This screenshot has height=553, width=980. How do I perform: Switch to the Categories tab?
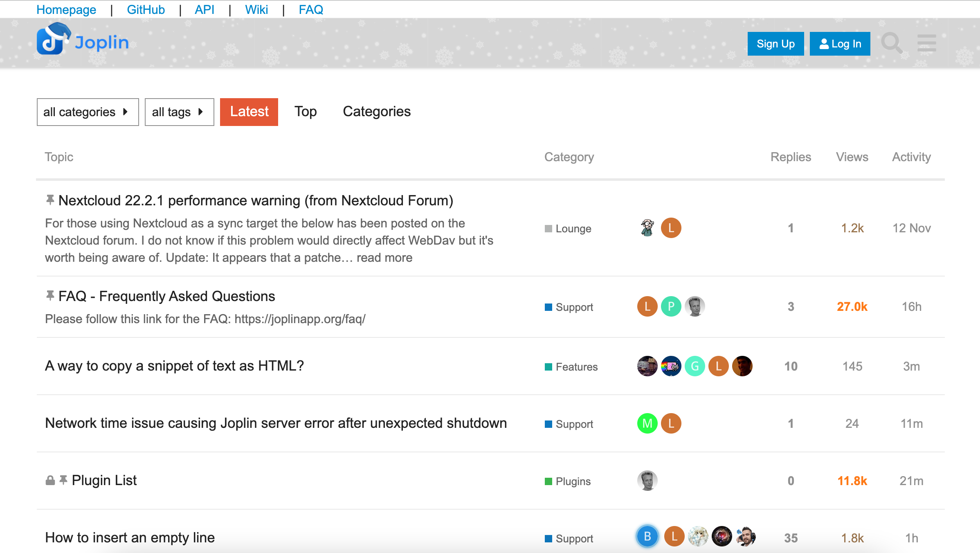coord(376,112)
